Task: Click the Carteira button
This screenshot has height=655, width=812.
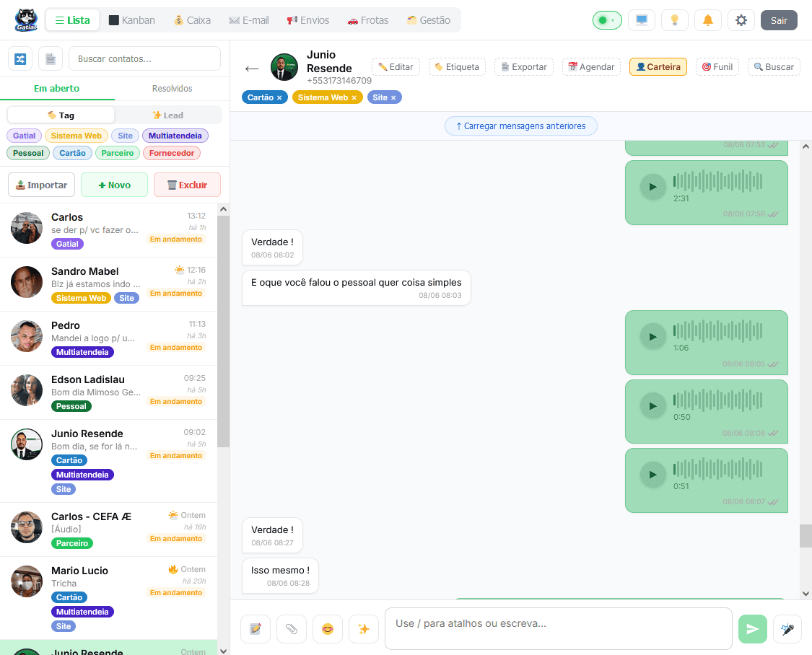Action: [658, 67]
